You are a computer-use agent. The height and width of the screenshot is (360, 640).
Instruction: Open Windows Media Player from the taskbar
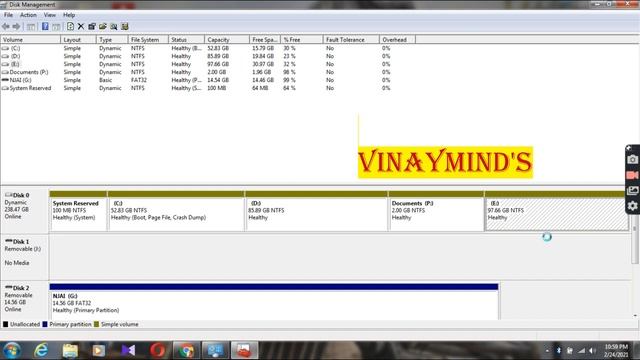[x=98, y=350]
